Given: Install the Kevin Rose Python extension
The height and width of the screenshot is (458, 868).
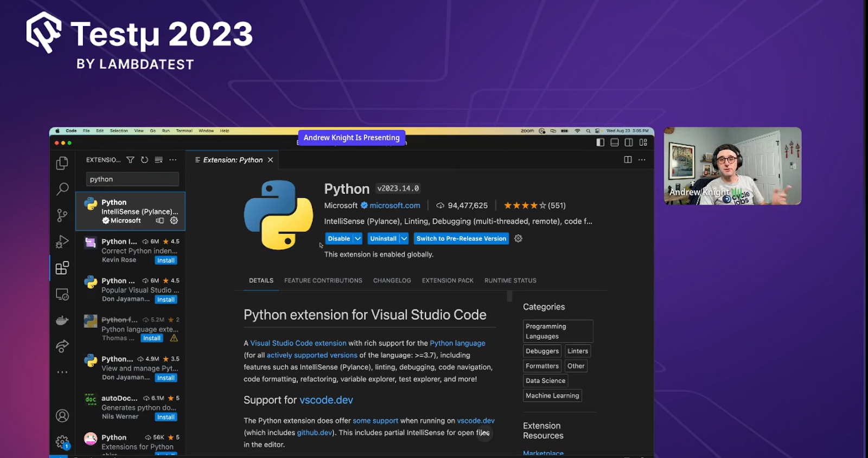Looking at the screenshot, I should (x=165, y=261).
